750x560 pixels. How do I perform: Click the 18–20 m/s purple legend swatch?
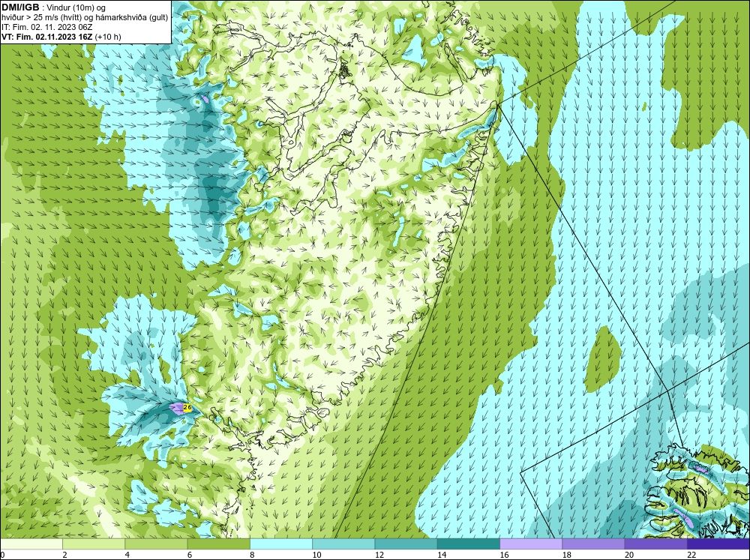coord(593,544)
